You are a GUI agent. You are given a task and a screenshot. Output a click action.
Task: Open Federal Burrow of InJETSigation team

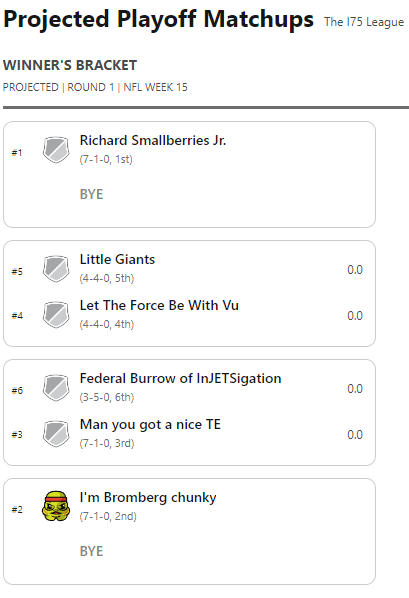coord(180,378)
